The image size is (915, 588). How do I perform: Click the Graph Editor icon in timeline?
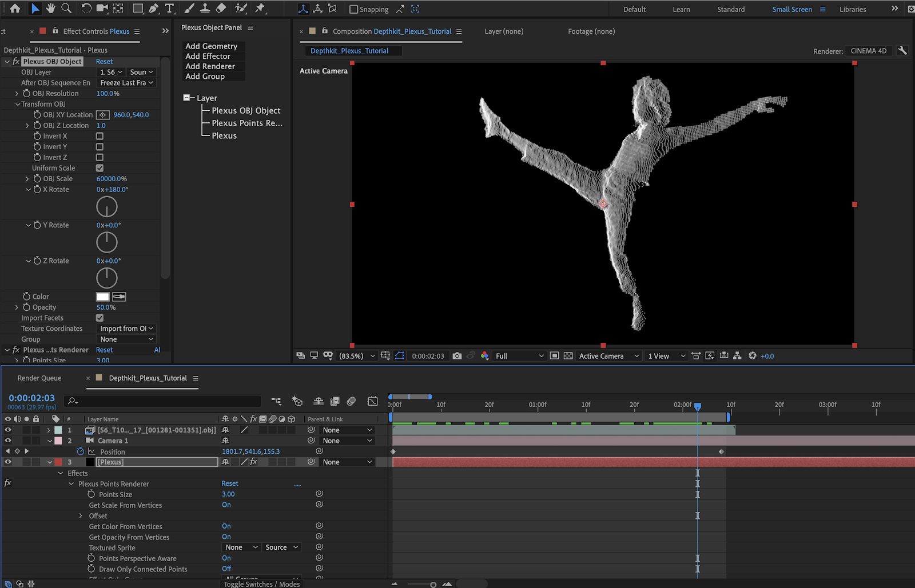(x=372, y=401)
